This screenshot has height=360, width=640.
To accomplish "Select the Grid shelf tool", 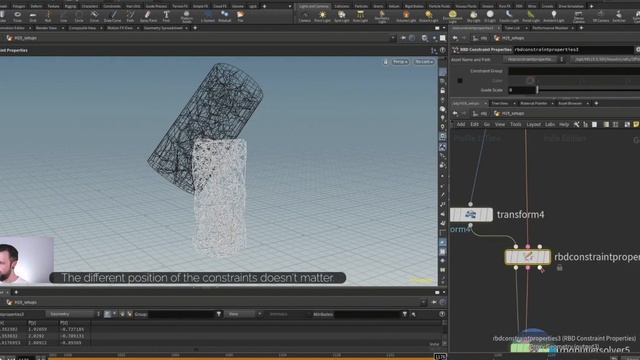I will point(33,16).
